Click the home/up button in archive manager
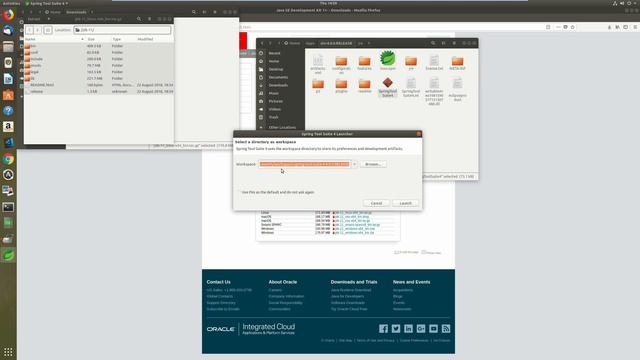This screenshot has height=360, width=640. pyautogui.click(x=48, y=30)
